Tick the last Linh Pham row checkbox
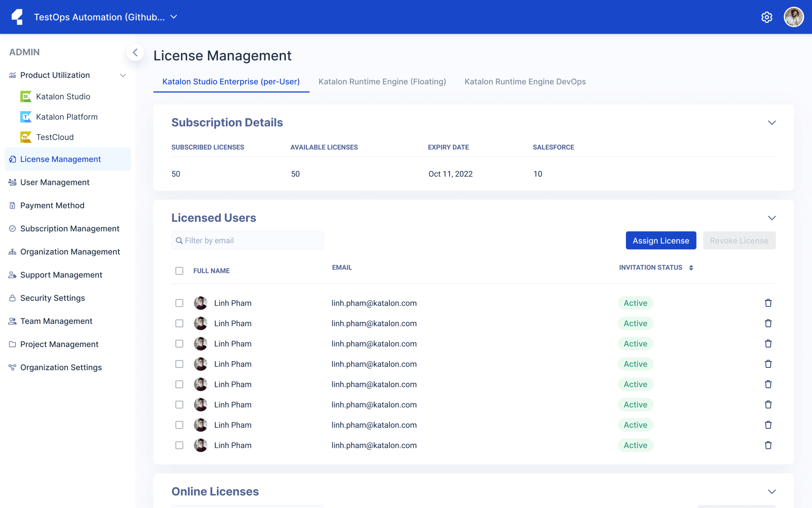This screenshot has width=812, height=508. coord(179,445)
